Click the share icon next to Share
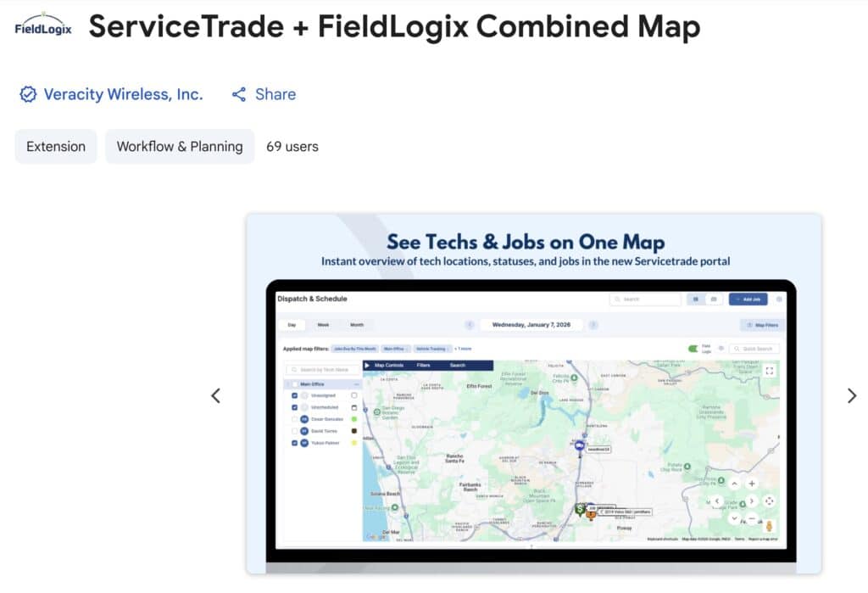Viewport: 868px width, 593px height. tap(238, 94)
